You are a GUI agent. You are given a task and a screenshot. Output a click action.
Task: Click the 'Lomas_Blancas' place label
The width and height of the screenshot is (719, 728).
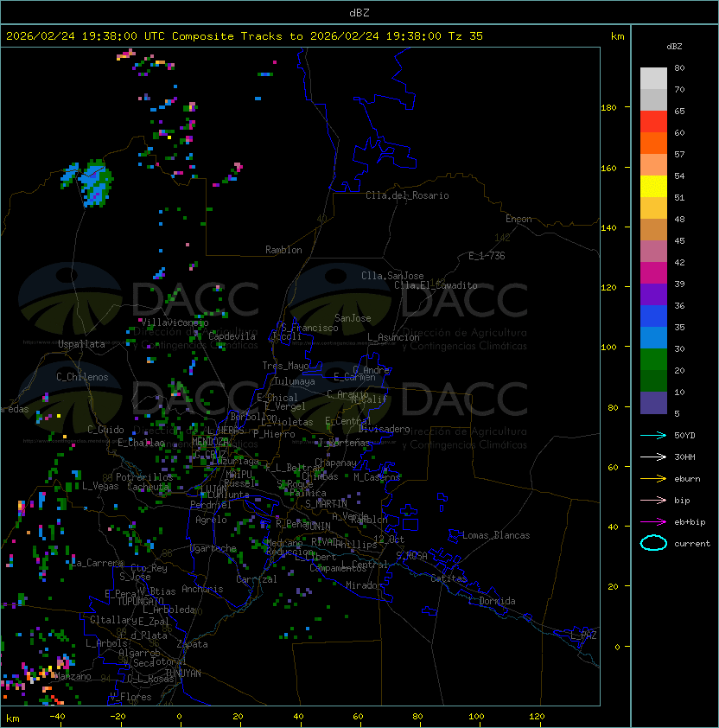(x=496, y=535)
